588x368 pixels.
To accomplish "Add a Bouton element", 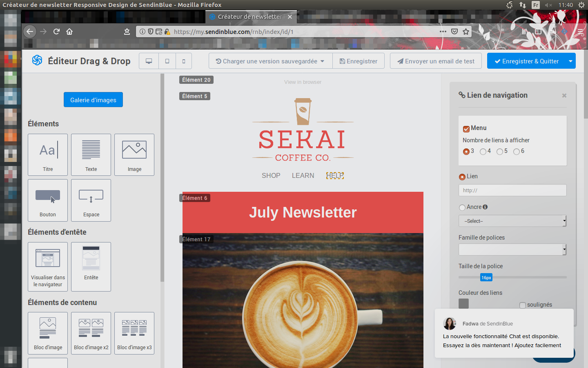I will pyautogui.click(x=48, y=200).
